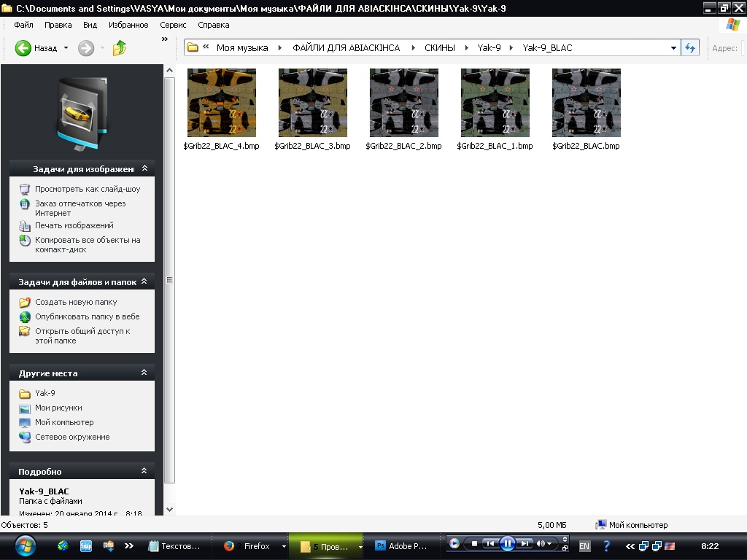The image size is (747, 560).
Task: Click Открыть общий доступ к этой папке
Action: [x=82, y=335]
